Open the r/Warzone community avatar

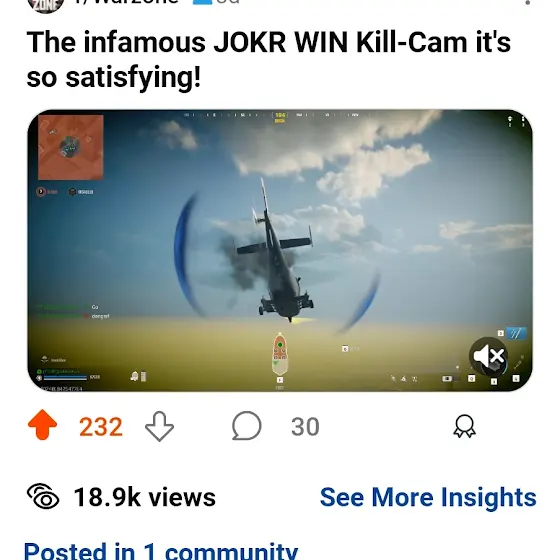pyautogui.click(x=45, y=5)
